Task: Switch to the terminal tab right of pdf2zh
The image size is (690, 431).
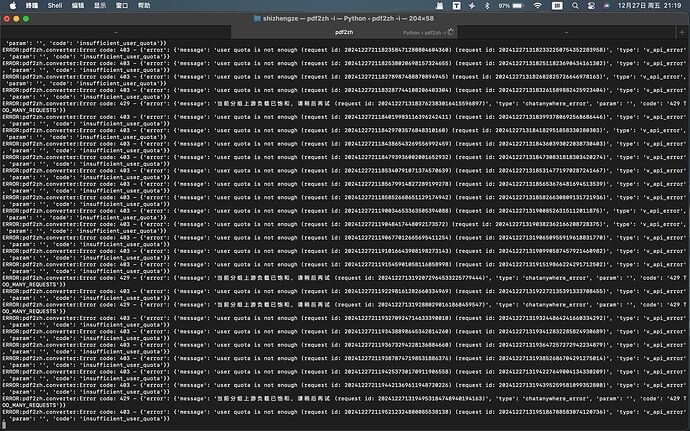Action: tap(566, 32)
